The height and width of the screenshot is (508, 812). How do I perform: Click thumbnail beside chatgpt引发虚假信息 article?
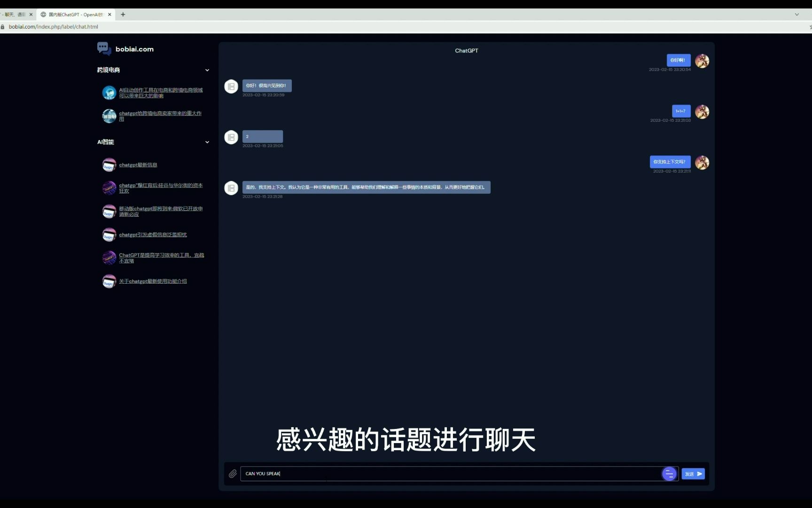click(109, 235)
